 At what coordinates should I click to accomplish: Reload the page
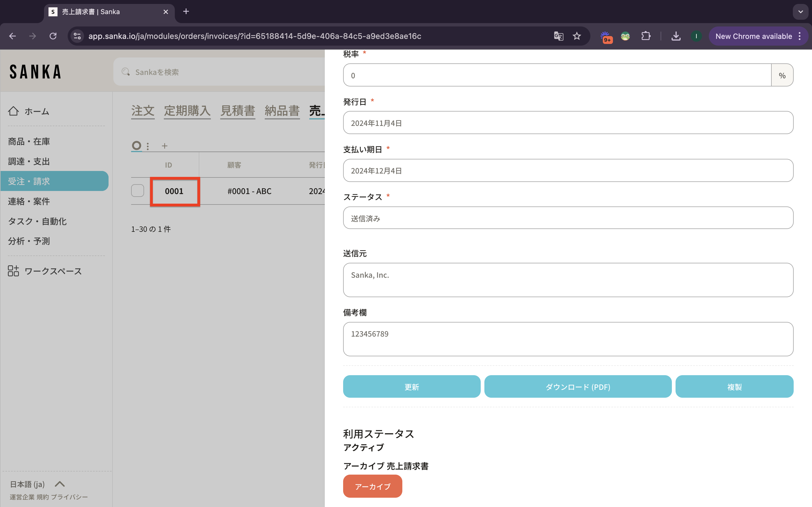point(53,36)
